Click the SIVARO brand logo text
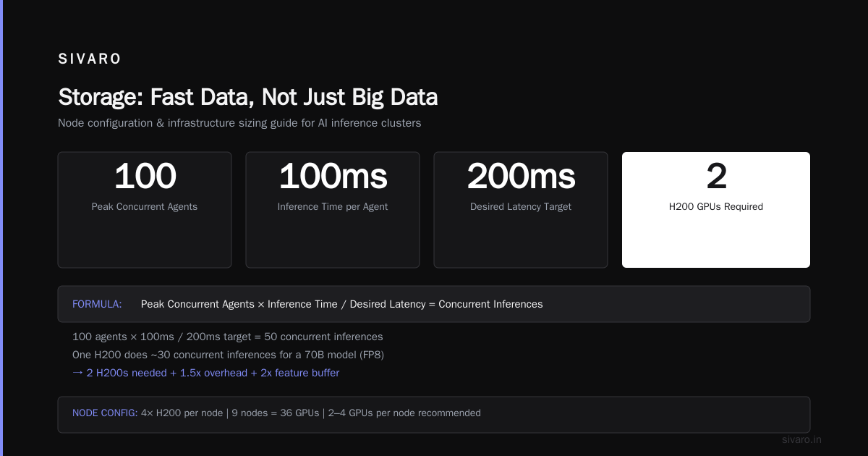The height and width of the screenshot is (456, 868). [x=90, y=59]
